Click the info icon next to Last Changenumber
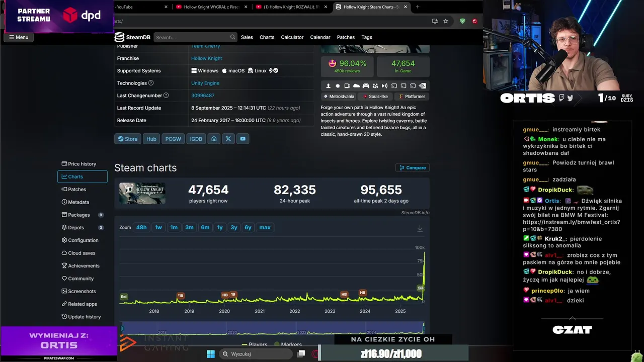 166,96
